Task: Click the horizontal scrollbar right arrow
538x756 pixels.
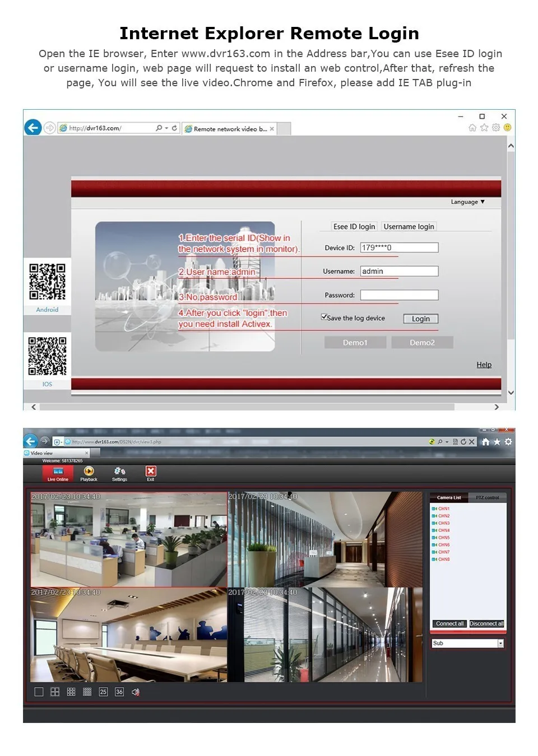Action: [x=497, y=407]
